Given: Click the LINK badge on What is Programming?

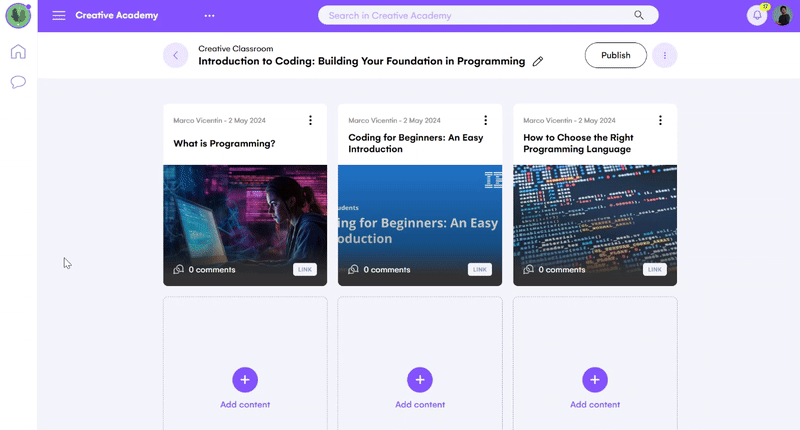Looking at the screenshot, I should click(305, 269).
